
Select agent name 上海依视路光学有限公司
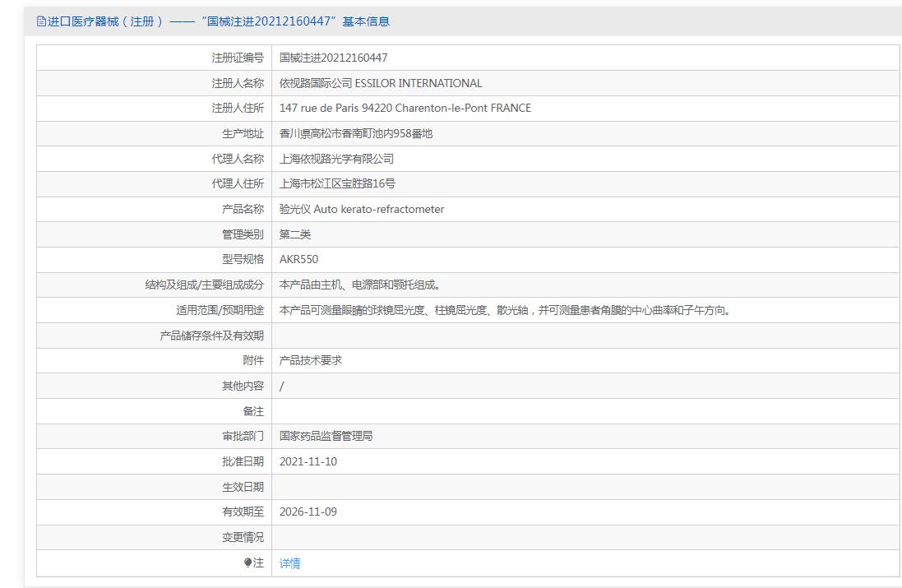point(336,159)
